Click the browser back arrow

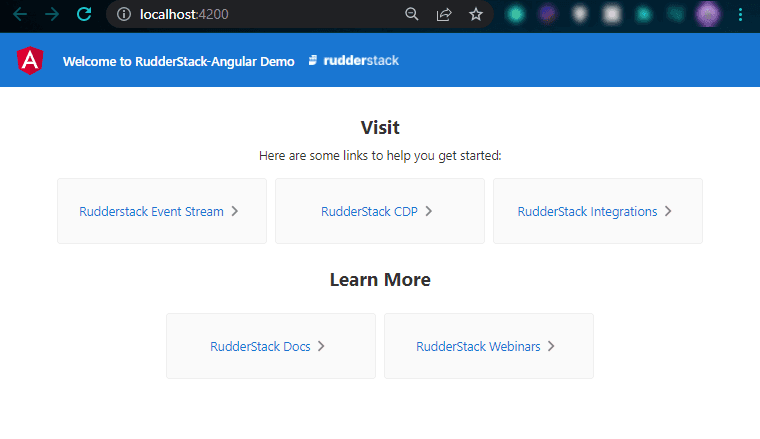point(20,15)
